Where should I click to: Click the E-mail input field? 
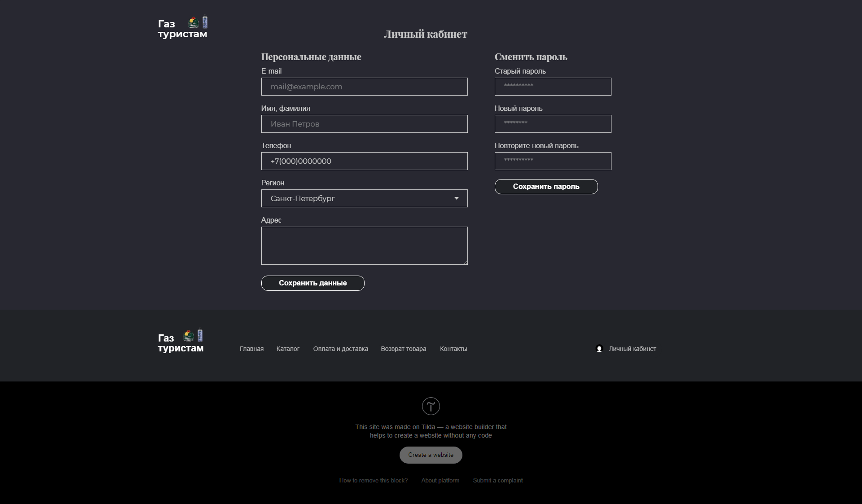click(x=364, y=87)
